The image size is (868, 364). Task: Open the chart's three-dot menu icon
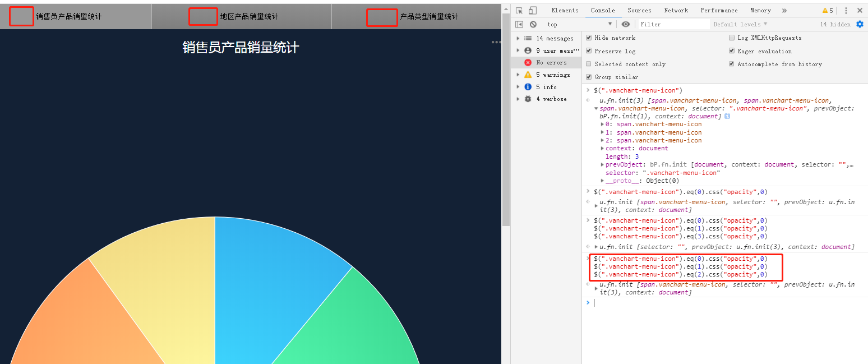pos(496,42)
